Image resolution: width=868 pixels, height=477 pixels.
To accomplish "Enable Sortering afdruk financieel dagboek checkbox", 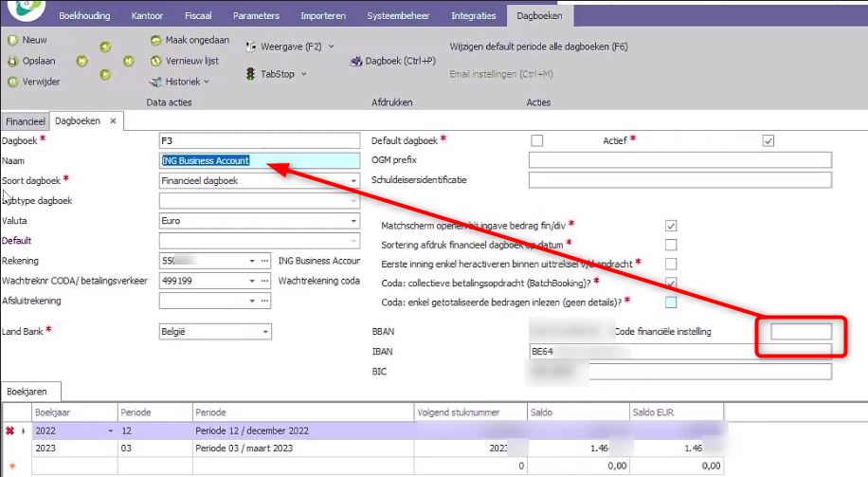I will (671, 245).
